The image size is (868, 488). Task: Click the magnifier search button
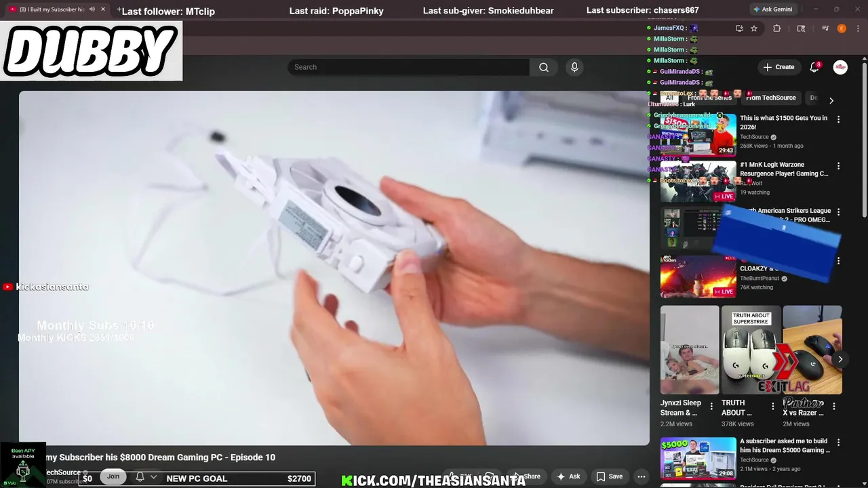[x=544, y=67]
